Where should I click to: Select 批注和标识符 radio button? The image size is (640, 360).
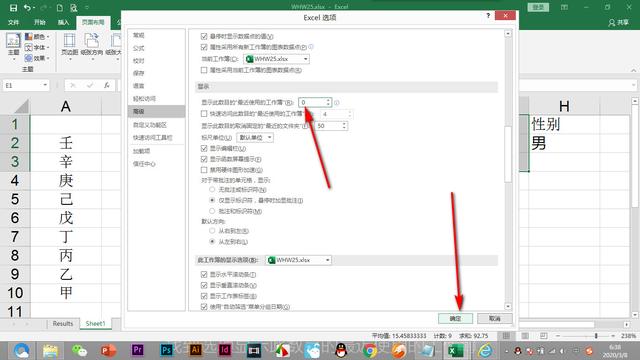coord(212,211)
